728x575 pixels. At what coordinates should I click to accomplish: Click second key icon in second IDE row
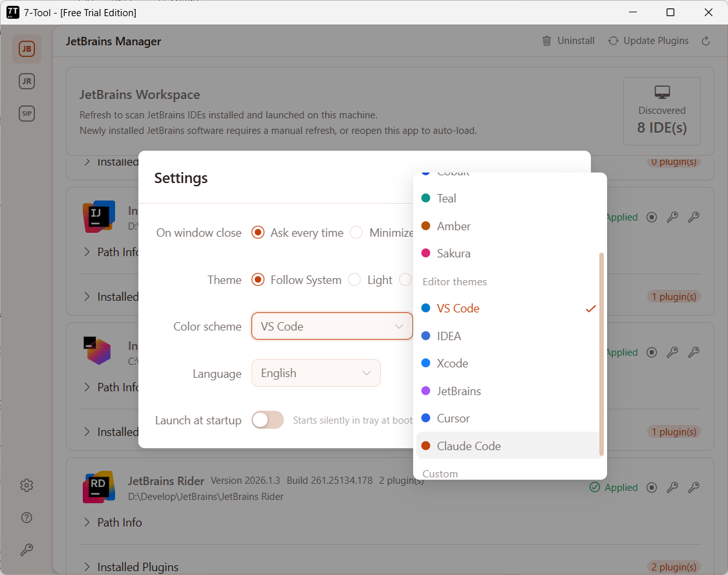694,353
